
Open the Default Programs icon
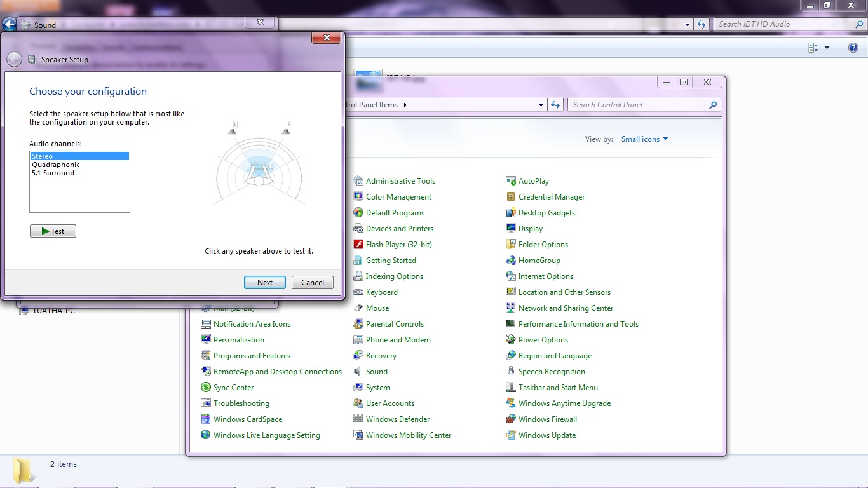coord(358,213)
